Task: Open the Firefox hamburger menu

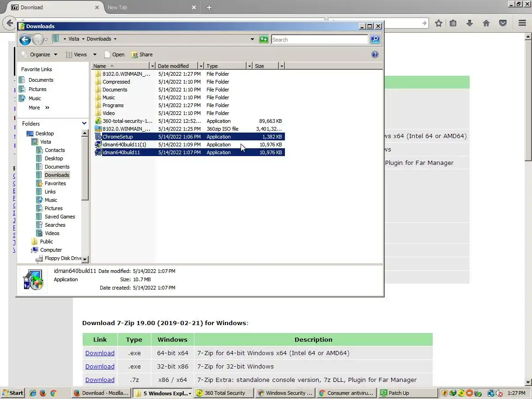Action: coord(522,23)
